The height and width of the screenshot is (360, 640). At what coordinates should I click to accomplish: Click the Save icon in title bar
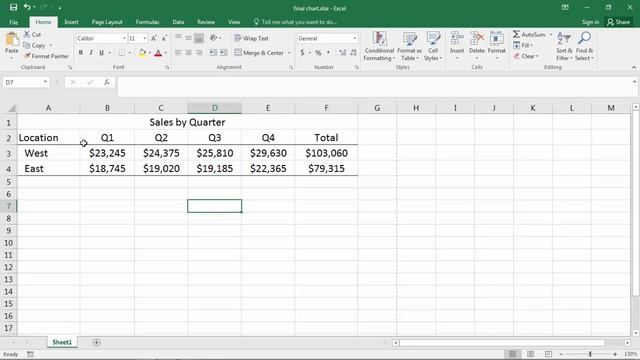point(13,7)
